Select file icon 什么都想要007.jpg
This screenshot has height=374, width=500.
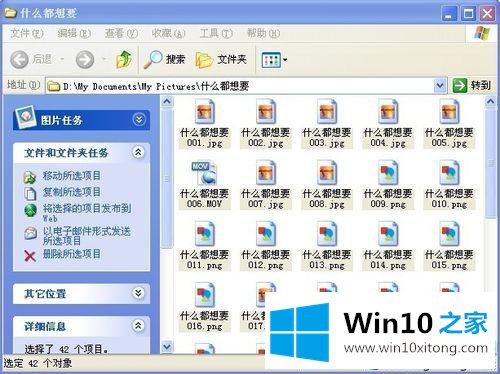click(266, 173)
